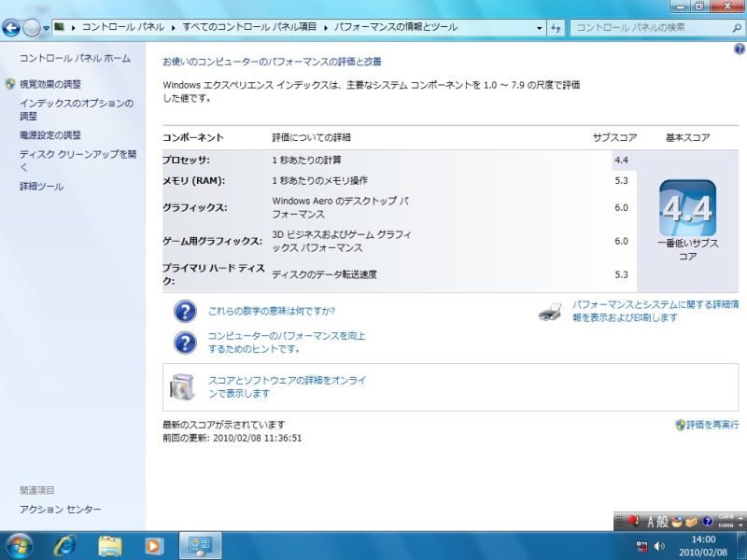Open インデックスのオプションの調整 link
The width and height of the screenshot is (747, 560).
pyautogui.click(x=77, y=109)
